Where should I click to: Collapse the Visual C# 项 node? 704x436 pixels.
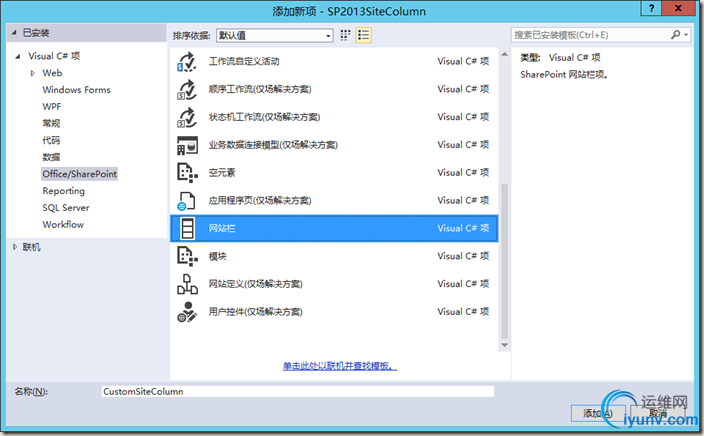click(x=18, y=57)
